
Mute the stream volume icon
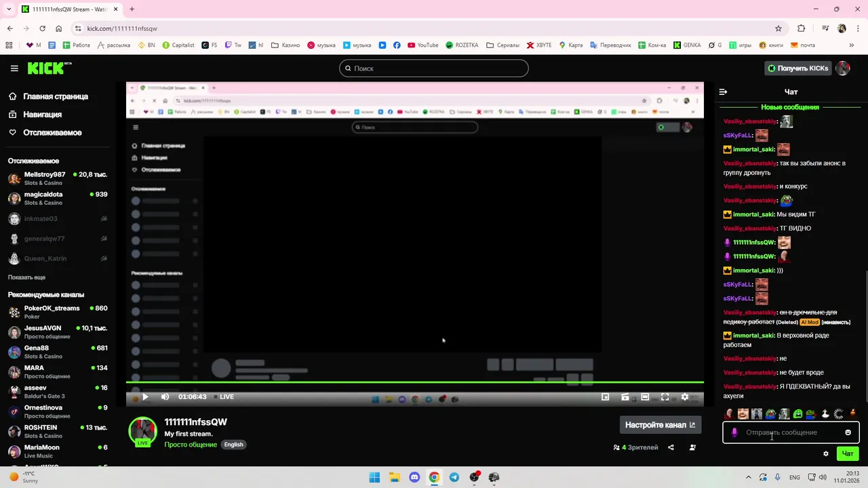[x=165, y=397]
